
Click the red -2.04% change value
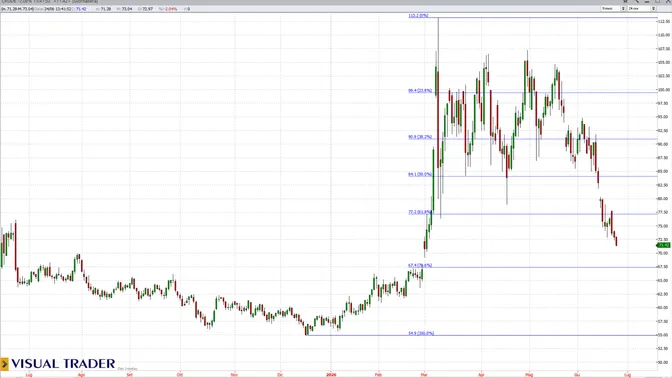(x=170, y=9)
